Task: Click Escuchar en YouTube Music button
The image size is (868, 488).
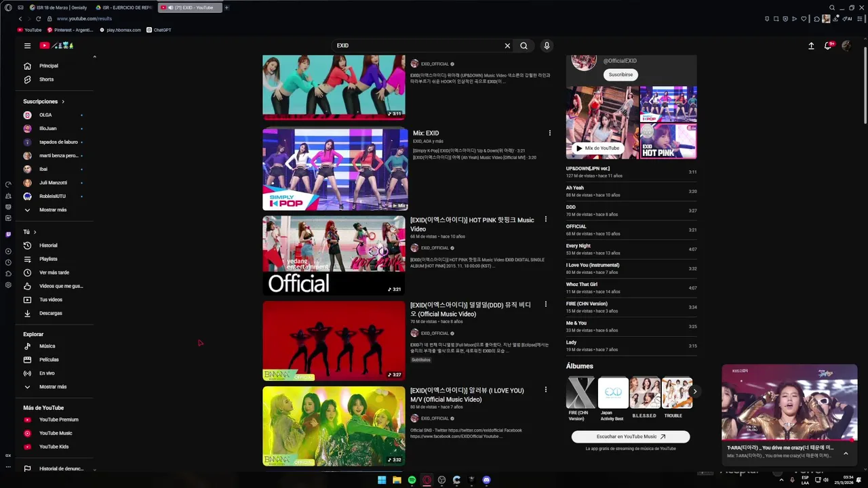Action: (x=631, y=436)
